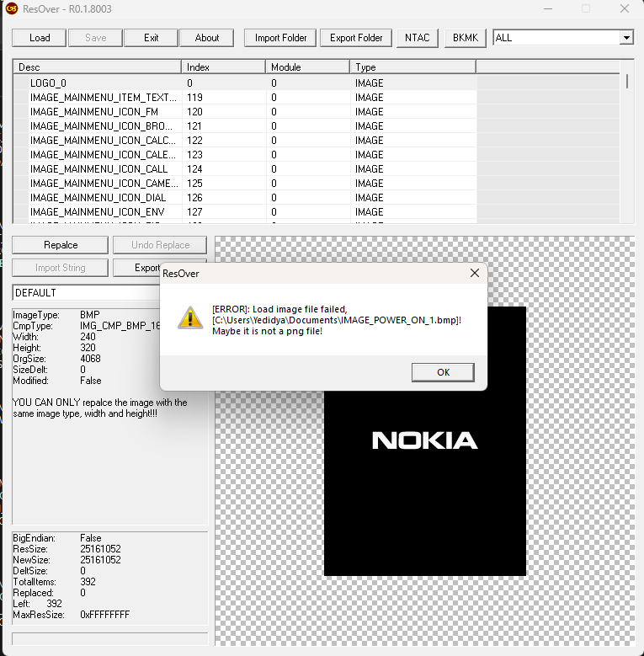The image size is (644, 656).
Task: Sort list by Index column header
Action: click(x=223, y=67)
